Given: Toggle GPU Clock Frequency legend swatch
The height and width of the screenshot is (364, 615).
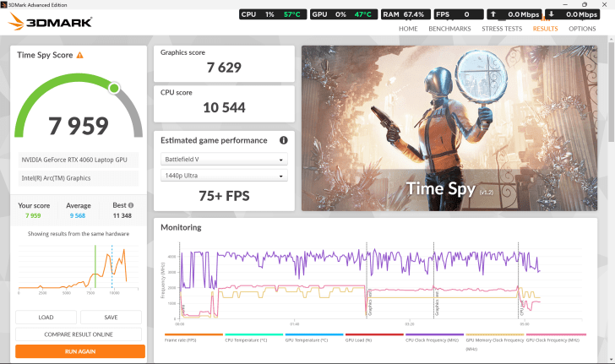Looking at the screenshot, I should (556, 334).
